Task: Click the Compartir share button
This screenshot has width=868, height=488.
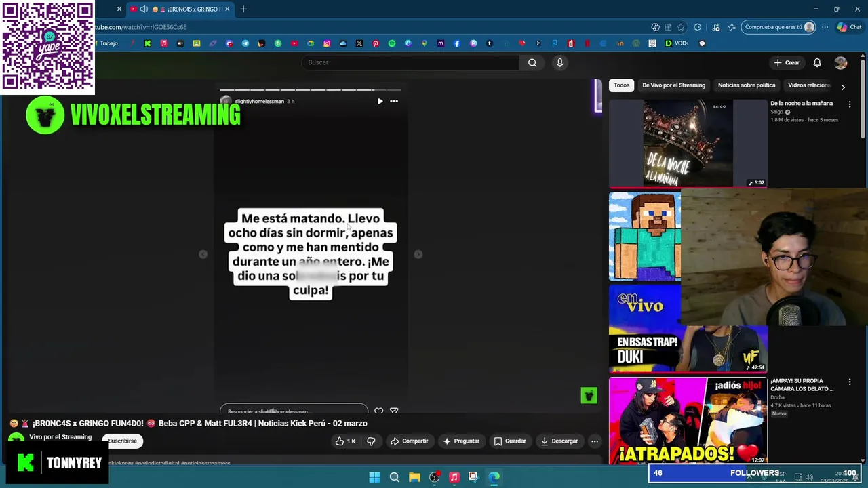Action: [409, 441]
